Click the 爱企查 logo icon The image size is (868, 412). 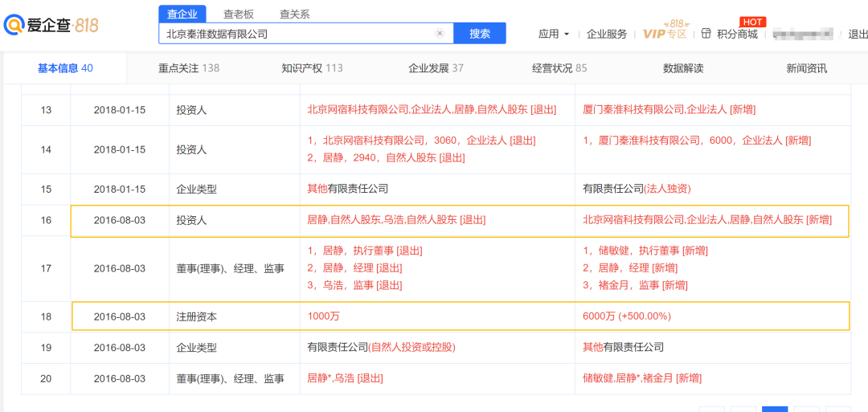point(14,25)
